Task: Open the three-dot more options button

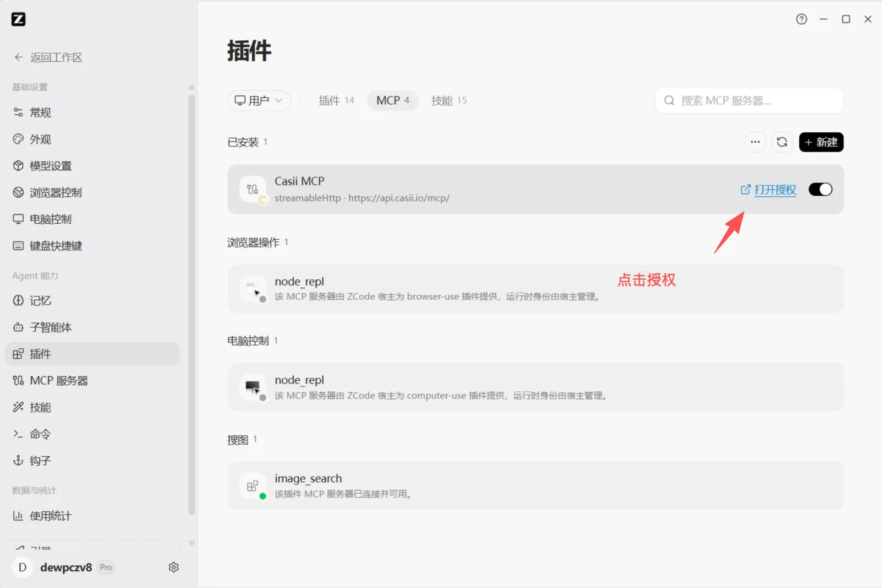Action: (755, 142)
